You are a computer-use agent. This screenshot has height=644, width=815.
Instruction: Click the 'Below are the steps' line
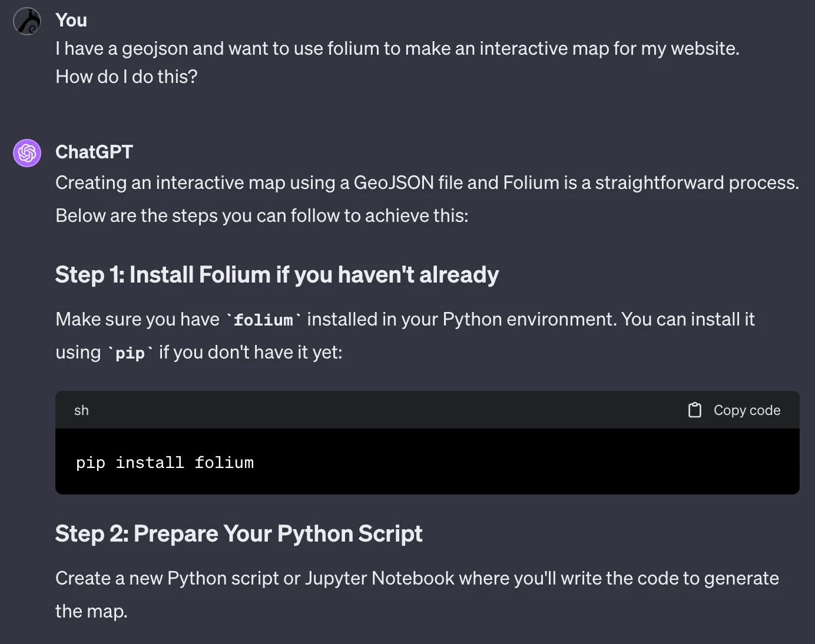click(261, 216)
